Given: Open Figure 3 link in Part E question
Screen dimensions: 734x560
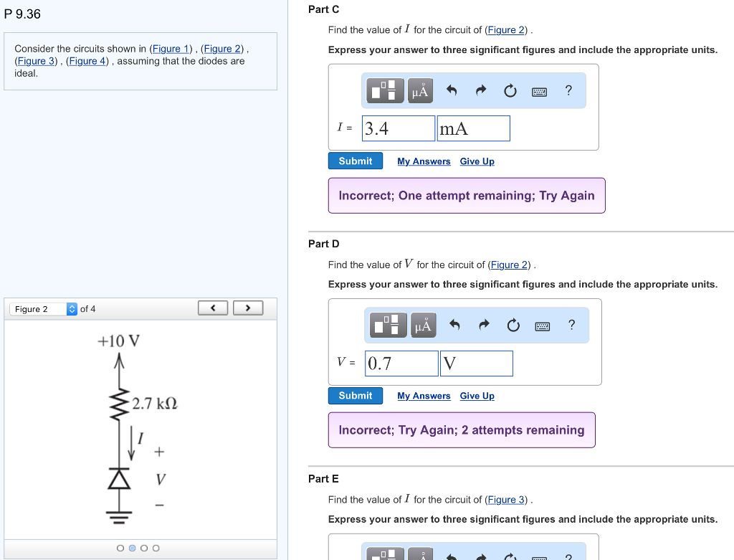Looking at the screenshot, I should click(x=506, y=500).
